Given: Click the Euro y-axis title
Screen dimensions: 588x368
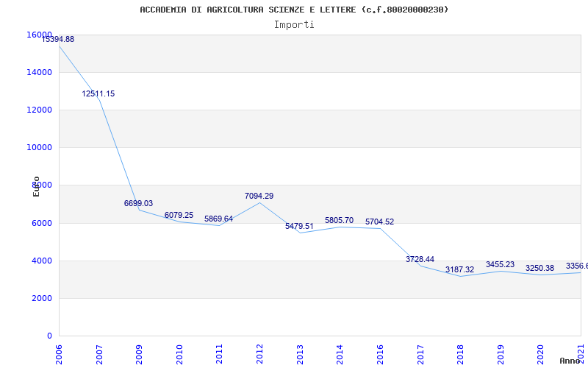Looking at the screenshot, I should (36, 186).
